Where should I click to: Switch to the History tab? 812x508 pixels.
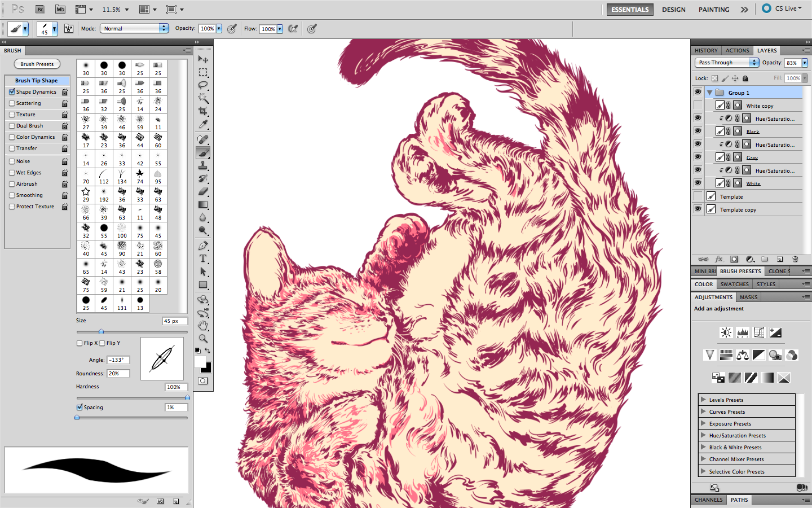point(706,50)
